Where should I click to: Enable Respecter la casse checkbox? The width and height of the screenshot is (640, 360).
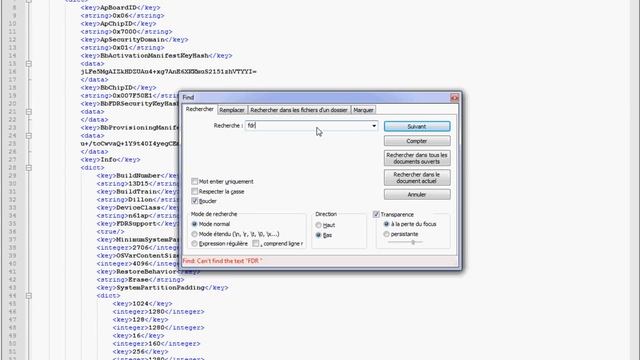195,191
